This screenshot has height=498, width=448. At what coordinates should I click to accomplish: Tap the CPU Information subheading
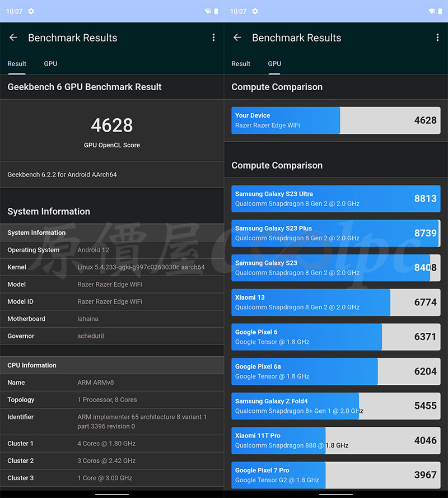pos(32,365)
